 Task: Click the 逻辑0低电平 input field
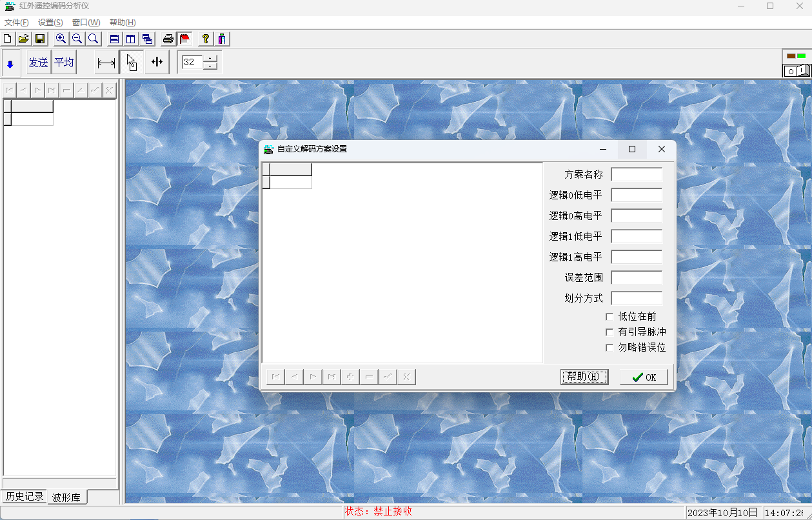tap(637, 195)
